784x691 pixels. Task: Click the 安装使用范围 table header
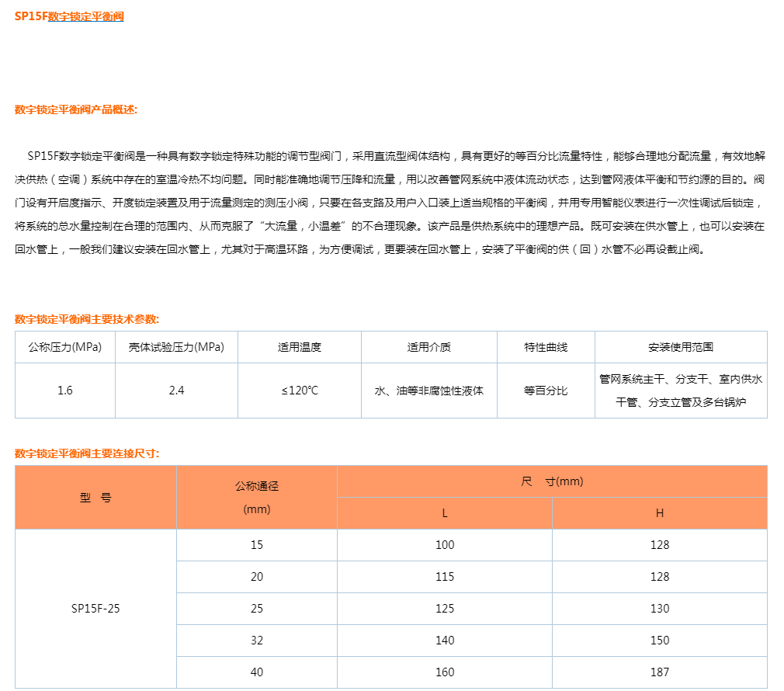tap(682, 347)
